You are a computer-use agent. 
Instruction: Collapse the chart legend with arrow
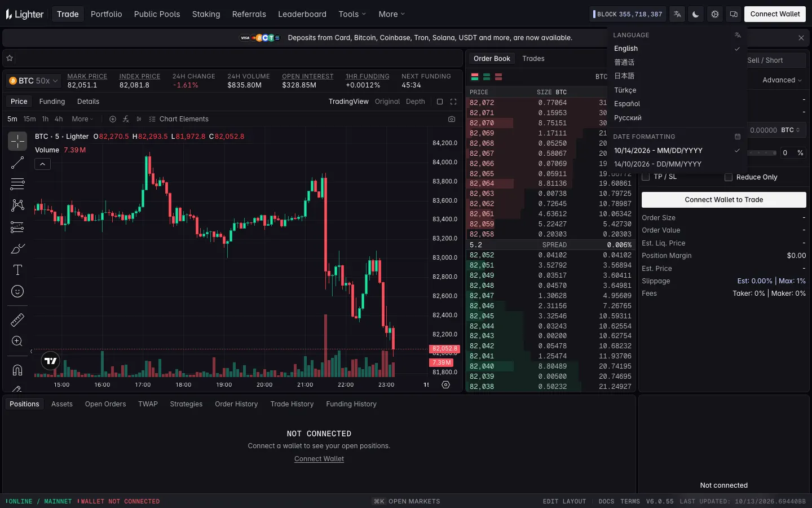pyautogui.click(x=43, y=164)
